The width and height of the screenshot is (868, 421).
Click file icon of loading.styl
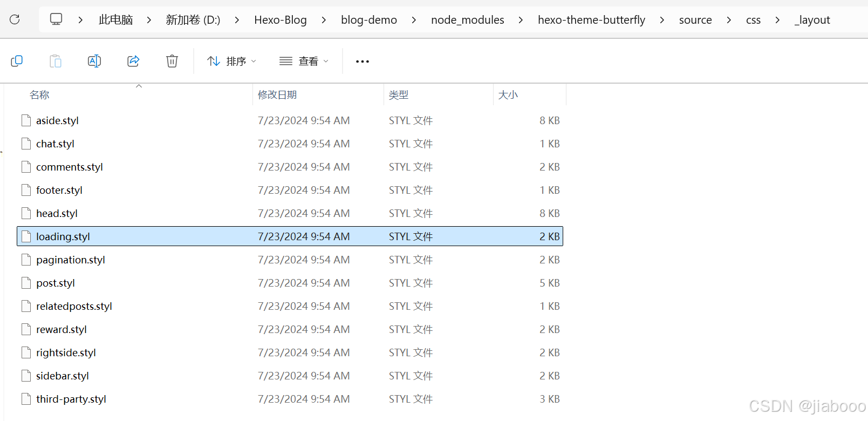tap(26, 236)
